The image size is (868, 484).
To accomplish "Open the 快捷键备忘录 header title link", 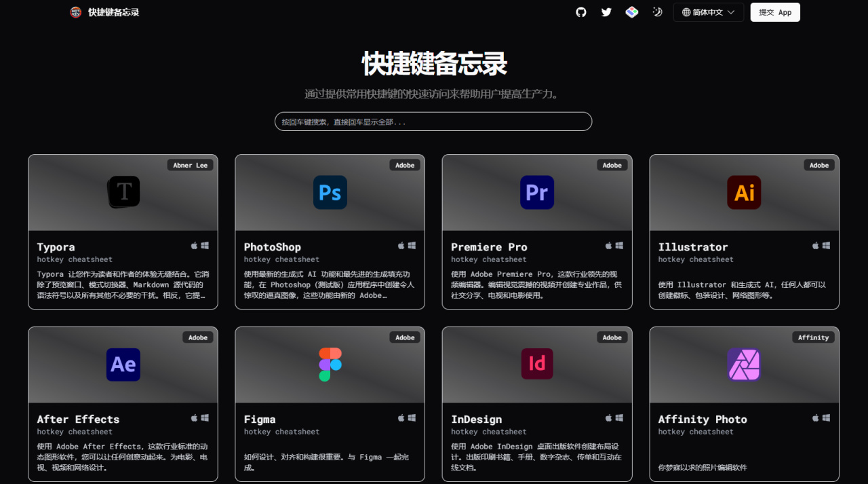I will (x=113, y=12).
